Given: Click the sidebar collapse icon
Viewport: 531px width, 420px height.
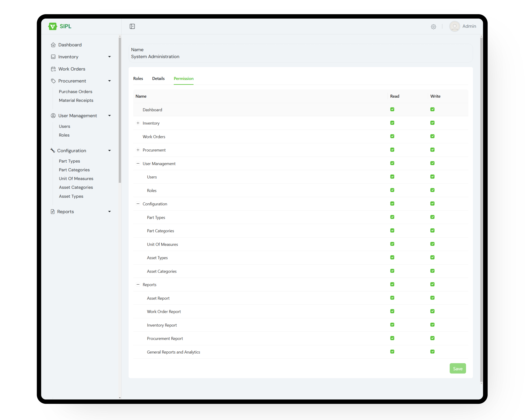Looking at the screenshot, I should click(x=132, y=26).
